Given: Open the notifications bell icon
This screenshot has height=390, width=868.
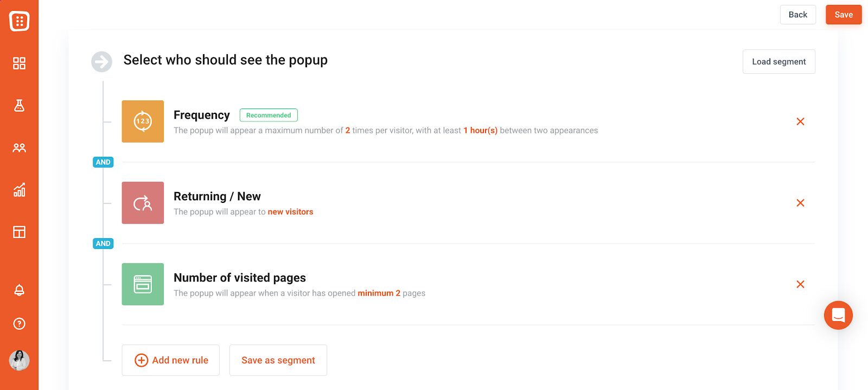Looking at the screenshot, I should (19, 290).
